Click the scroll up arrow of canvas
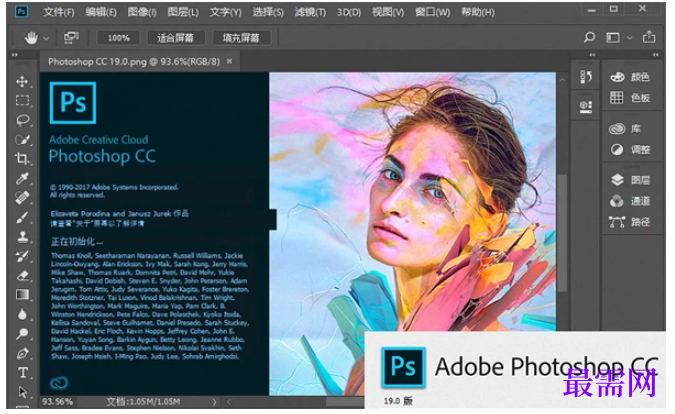 click(562, 80)
